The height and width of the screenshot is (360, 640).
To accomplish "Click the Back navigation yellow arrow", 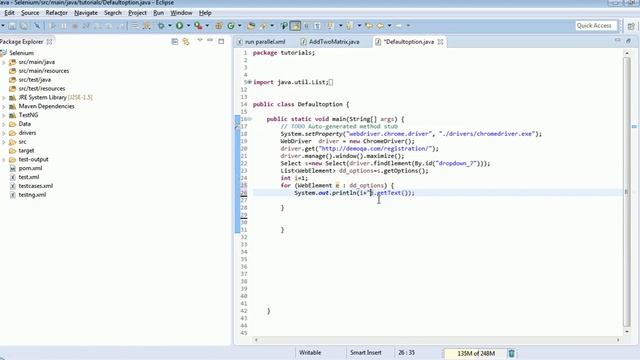I will [380, 26].
